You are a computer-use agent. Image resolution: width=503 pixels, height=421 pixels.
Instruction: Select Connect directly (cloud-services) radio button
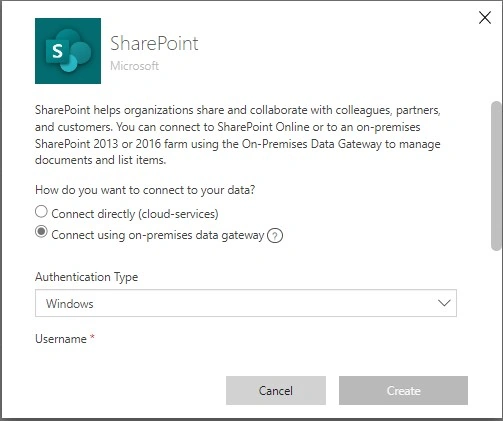tap(41, 212)
